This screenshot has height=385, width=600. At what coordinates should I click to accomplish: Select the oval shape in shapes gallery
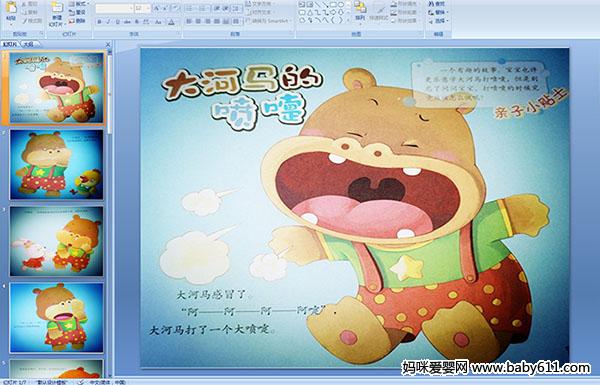(x=341, y=4)
